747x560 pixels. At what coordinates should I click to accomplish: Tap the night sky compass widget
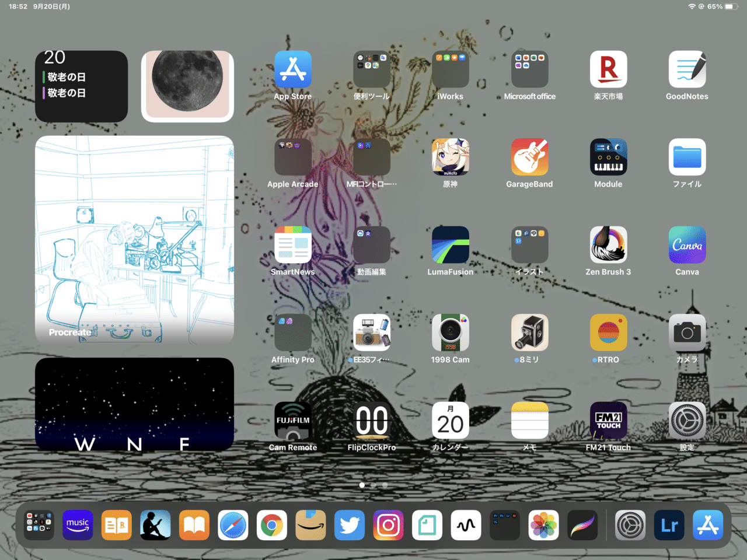click(x=134, y=404)
